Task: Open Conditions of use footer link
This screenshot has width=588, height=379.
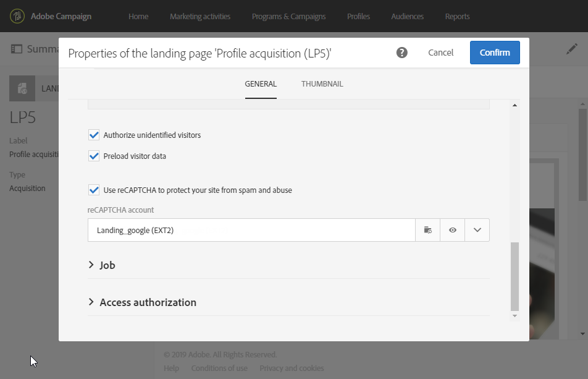Action: pyautogui.click(x=219, y=368)
